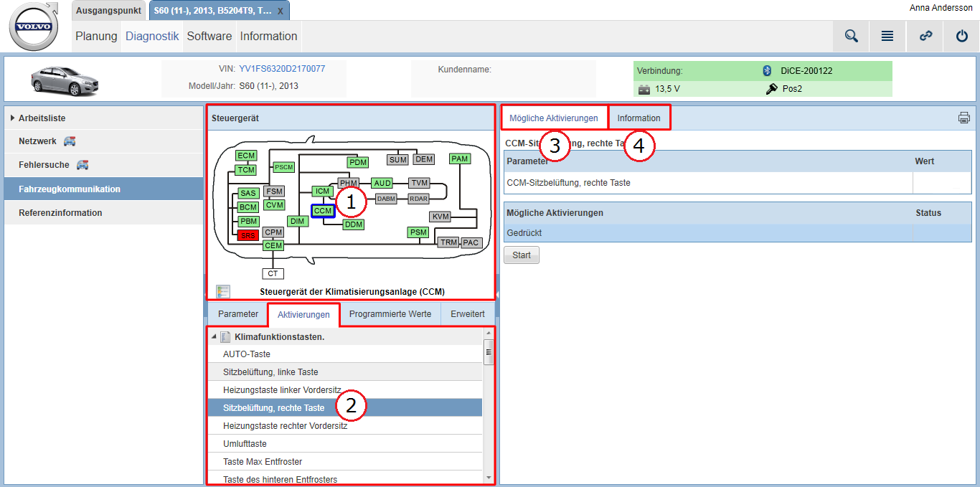Select Heizungstaste linker Vordersitz row
This screenshot has width=980, height=487.
point(345,390)
